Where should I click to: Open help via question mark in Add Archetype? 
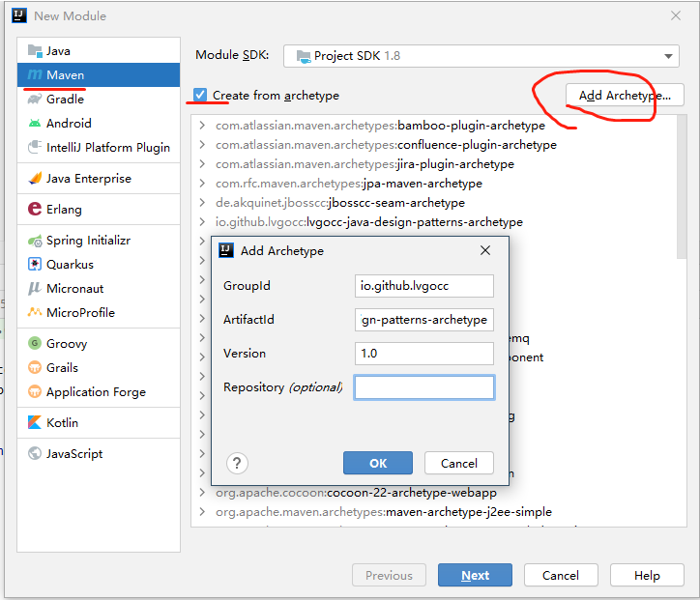[x=237, y=463]
